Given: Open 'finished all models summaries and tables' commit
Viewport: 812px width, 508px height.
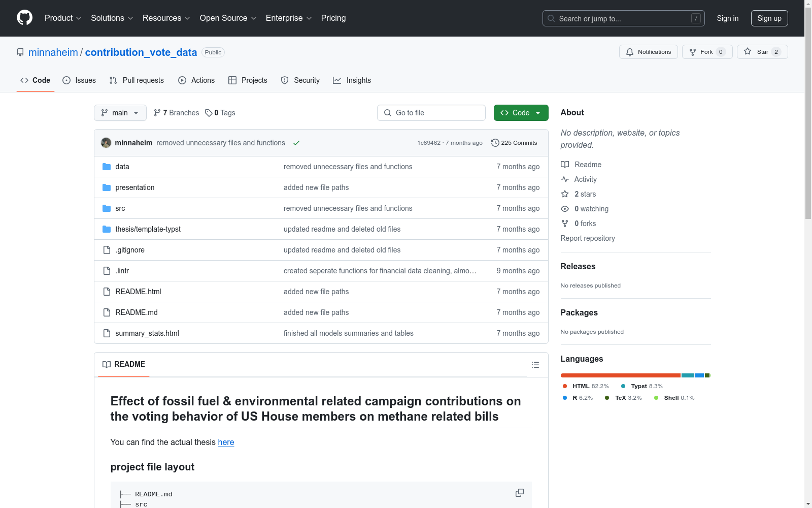Looking at the screenshot, I should (349, 333).
